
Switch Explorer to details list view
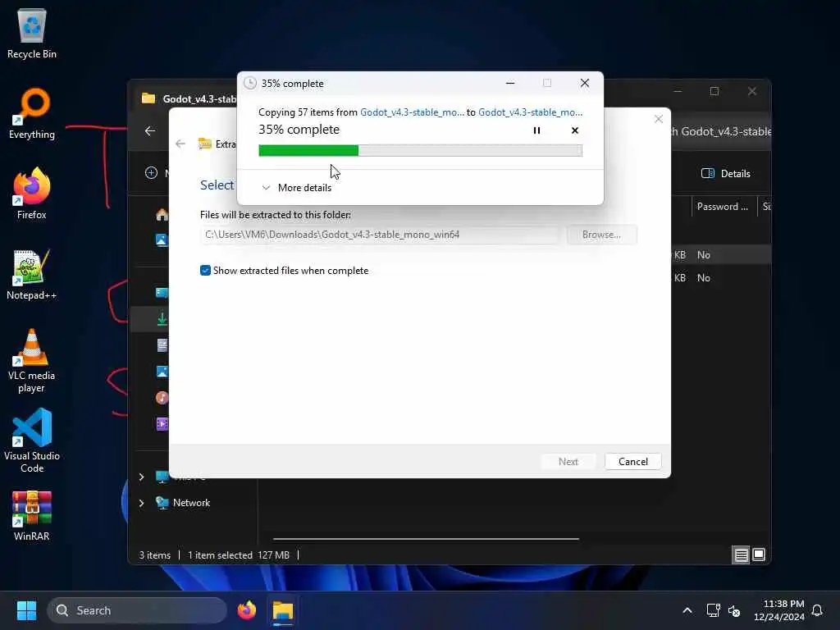(x=741, y=555)
